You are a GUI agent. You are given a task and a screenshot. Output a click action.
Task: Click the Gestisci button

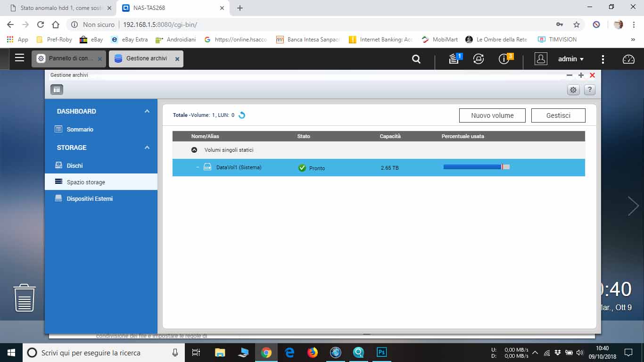558,115
